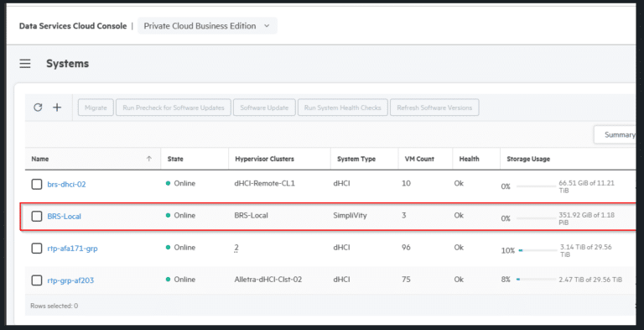Screen dimensions: 644x330
Task: Click the Migrate button
Action: click(x=96, y=107)
